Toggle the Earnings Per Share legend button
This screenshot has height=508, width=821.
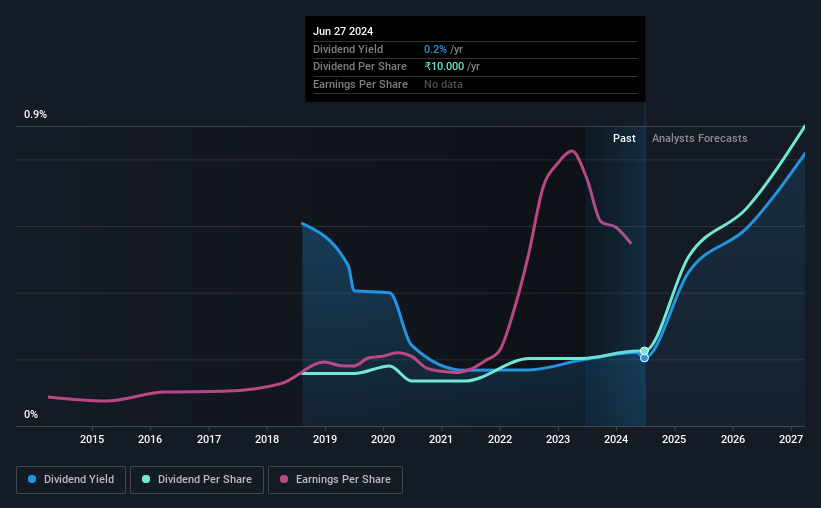pyautogui.click(x=335, y=480)
